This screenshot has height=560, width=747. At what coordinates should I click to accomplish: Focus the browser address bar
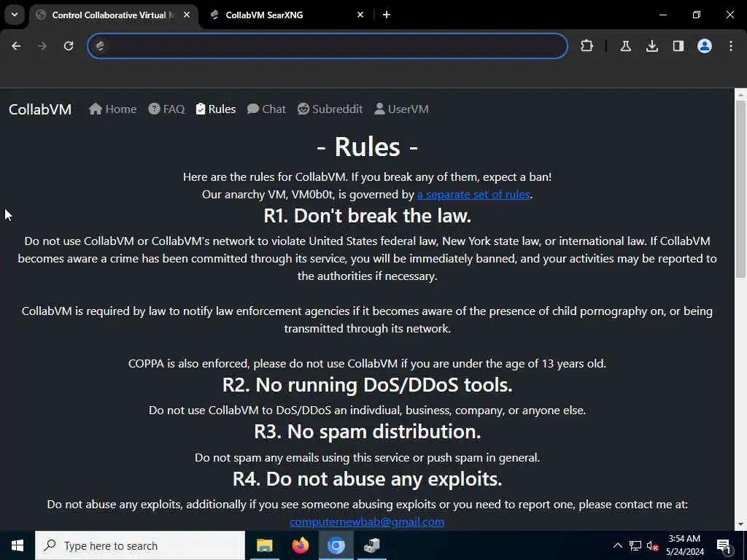(328, 46)
